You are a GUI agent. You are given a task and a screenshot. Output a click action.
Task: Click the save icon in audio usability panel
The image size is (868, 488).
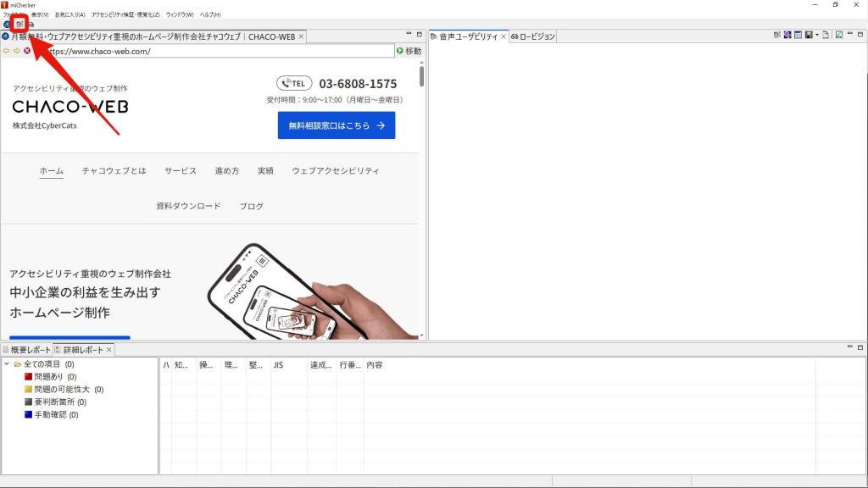pos(810,36)
